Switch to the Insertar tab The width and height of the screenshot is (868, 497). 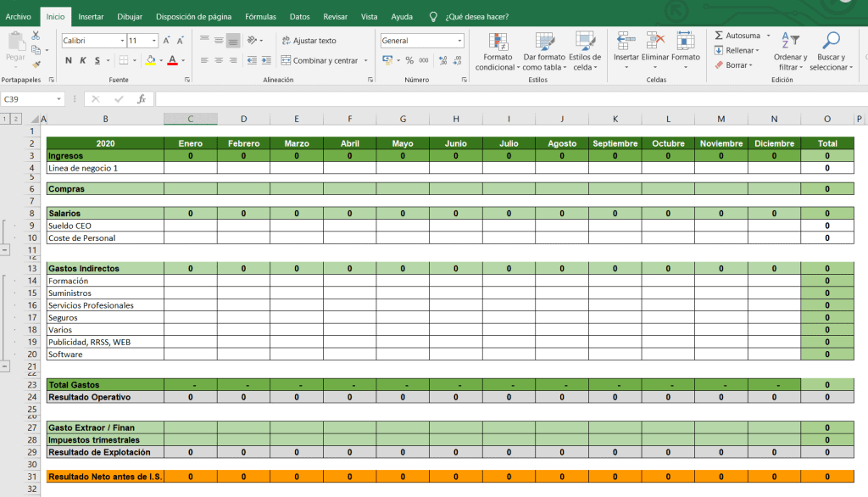coord(91,17)
